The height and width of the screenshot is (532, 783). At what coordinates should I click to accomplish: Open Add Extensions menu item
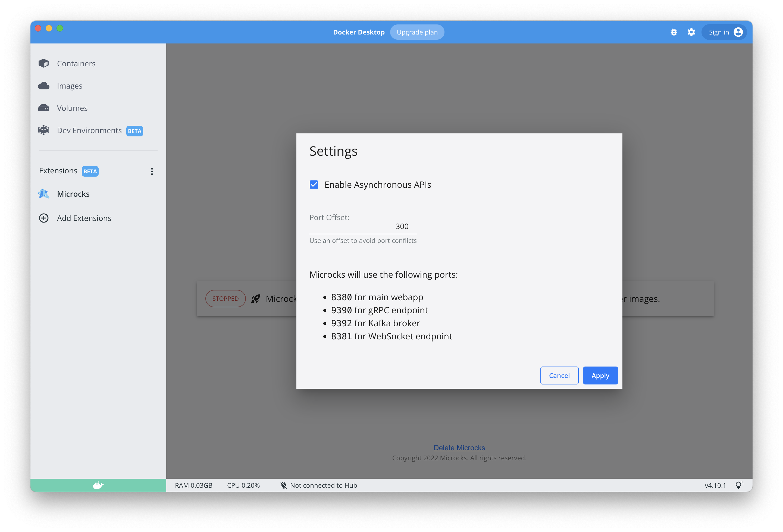pos(83,217)
